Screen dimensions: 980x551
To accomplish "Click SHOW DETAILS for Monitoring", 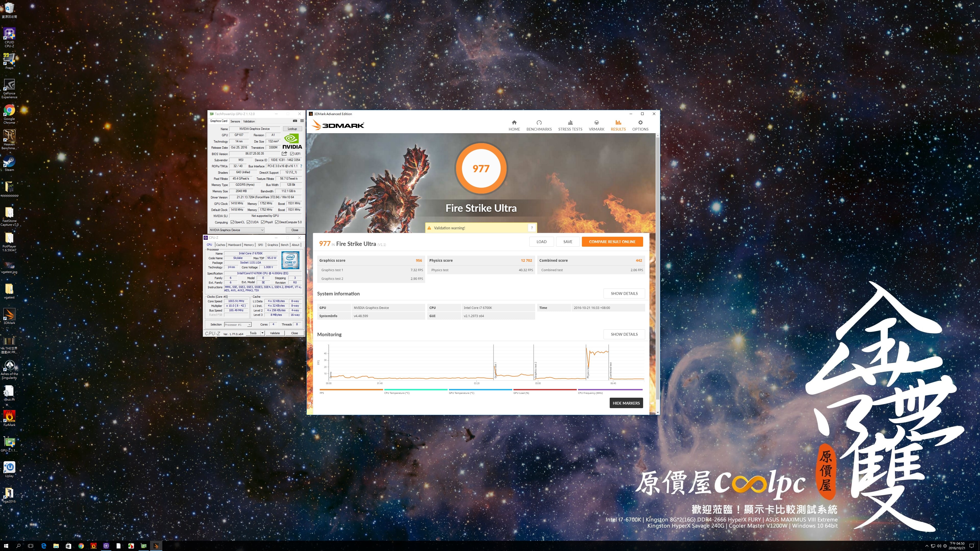I will click(x=624, y=334).
